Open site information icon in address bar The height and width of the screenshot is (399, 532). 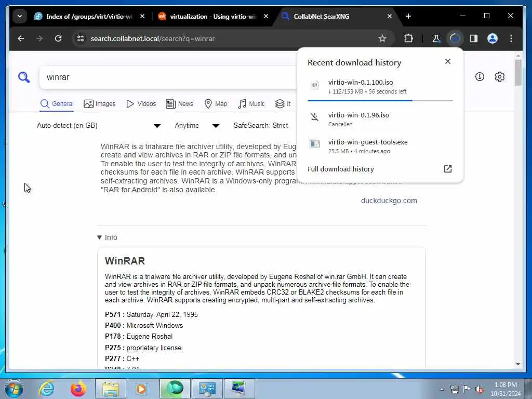[x=81, y=38]
